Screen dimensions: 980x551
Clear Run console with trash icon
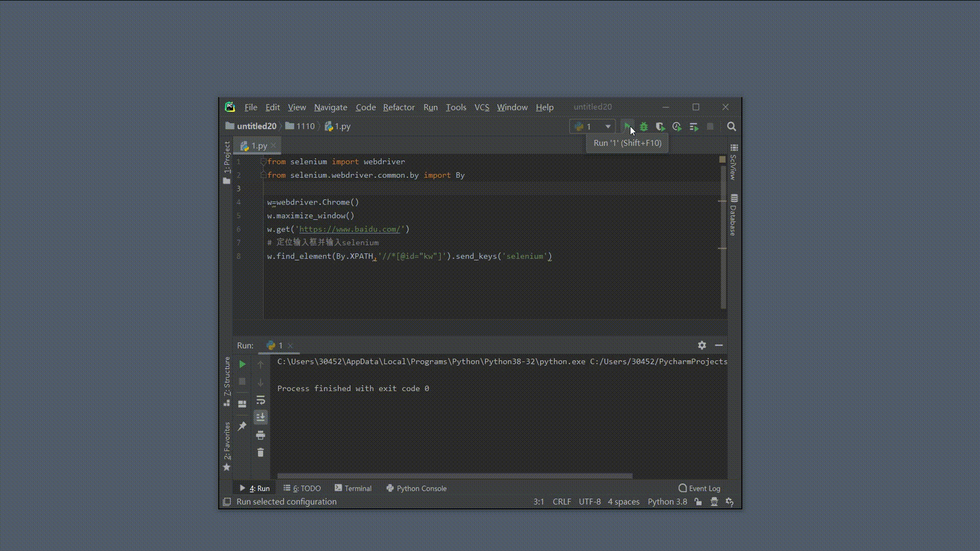tap(260, 453)
